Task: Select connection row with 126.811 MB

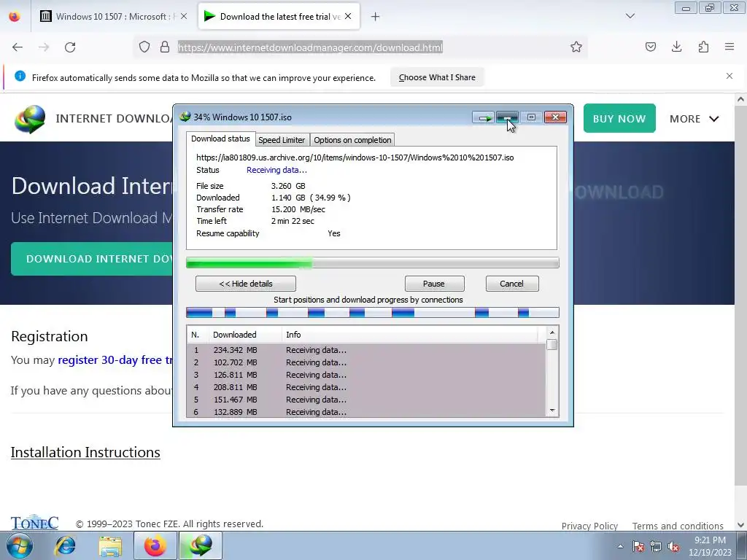Action: coord(366,375)
